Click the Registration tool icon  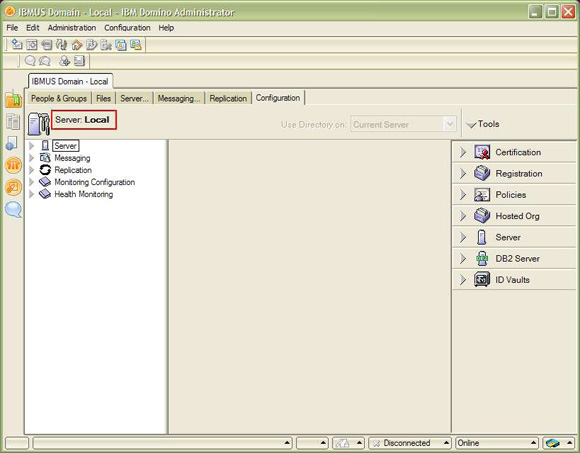pos(482,173)
